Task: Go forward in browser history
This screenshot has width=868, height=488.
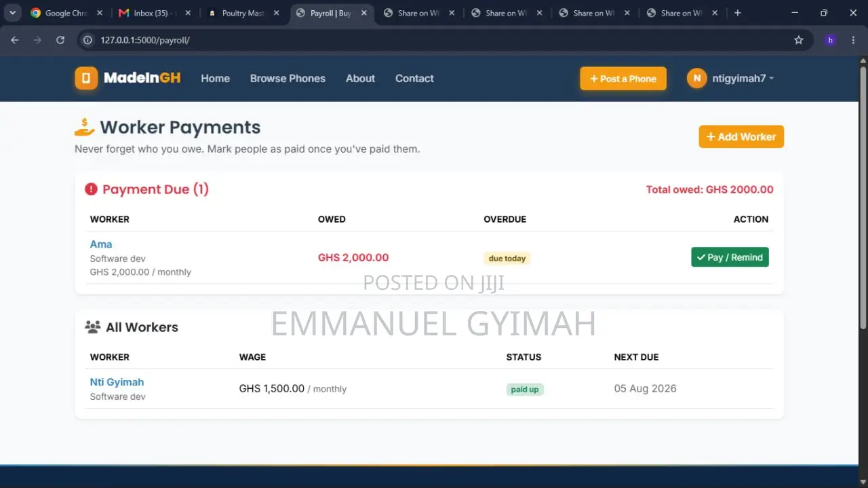Action: 37,40
